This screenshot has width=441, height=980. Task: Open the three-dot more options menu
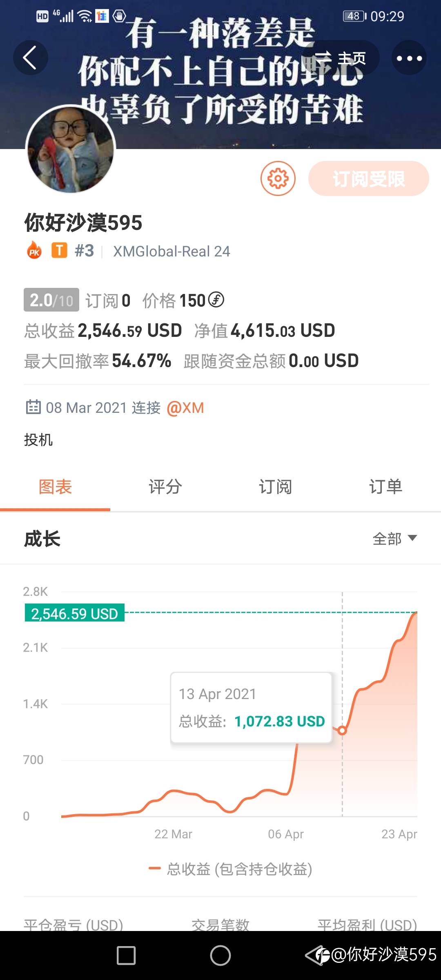pos(409,58)
